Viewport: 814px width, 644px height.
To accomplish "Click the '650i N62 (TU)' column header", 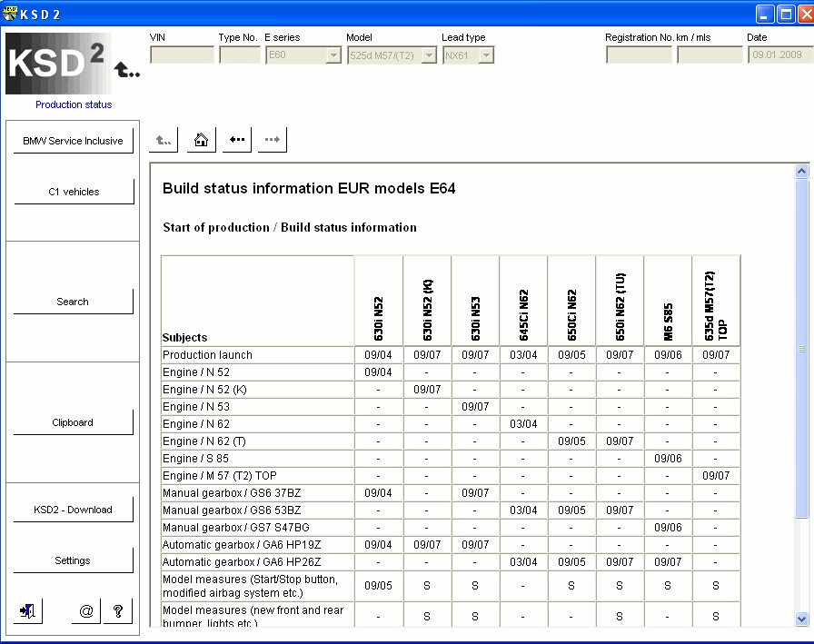I will [x=620, y=307].
